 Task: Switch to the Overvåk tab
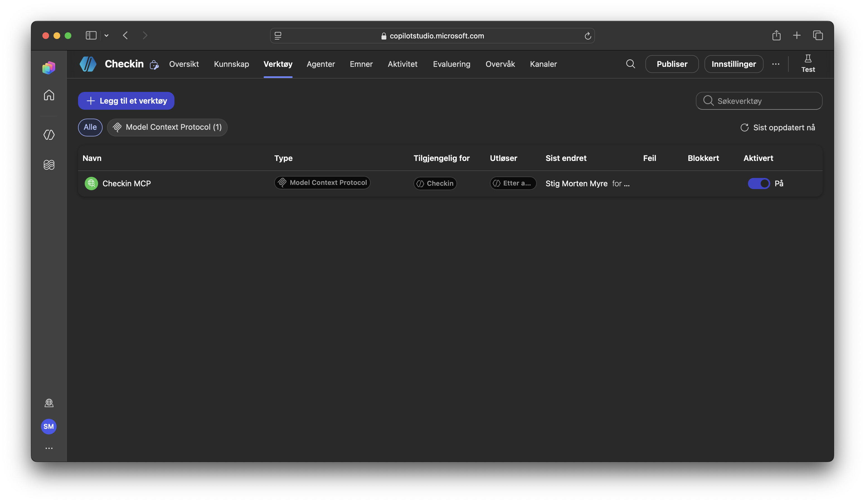click(x=500, y=64)
